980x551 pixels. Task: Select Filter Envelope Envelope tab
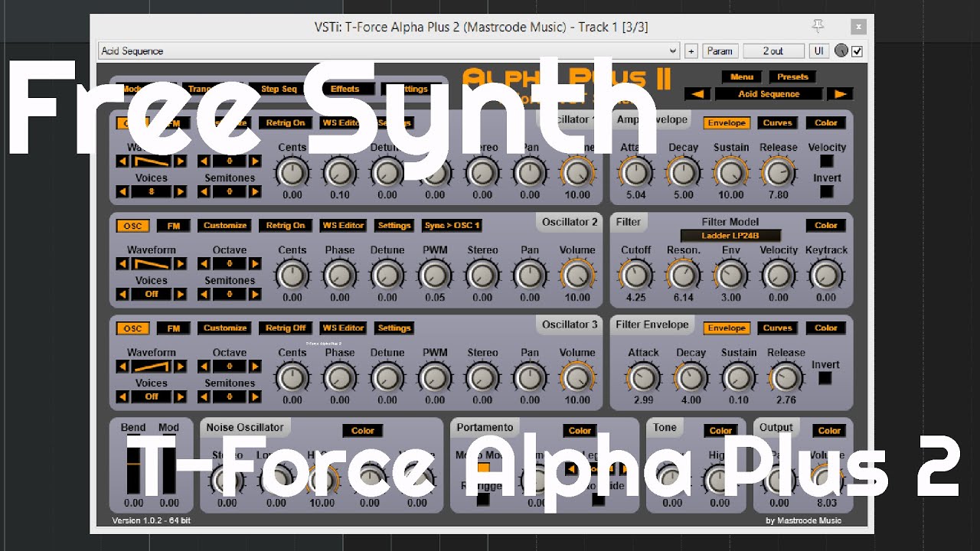pos(727,328)
